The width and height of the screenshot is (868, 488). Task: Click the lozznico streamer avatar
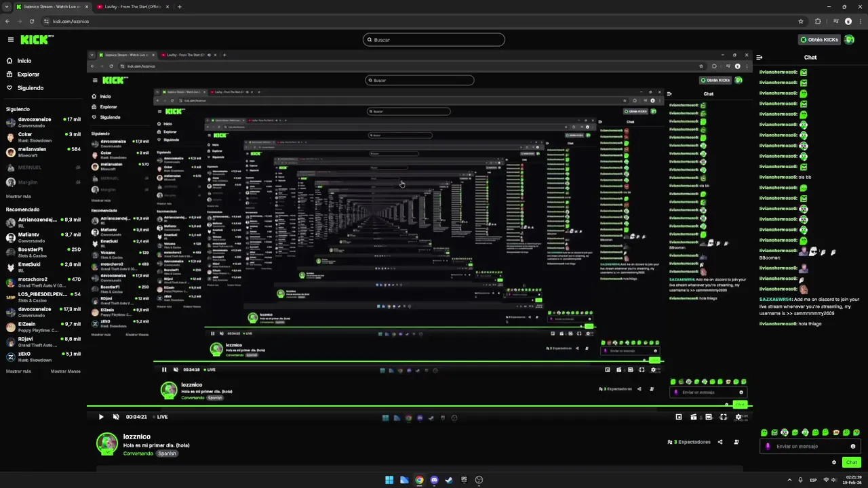point(107,444)
